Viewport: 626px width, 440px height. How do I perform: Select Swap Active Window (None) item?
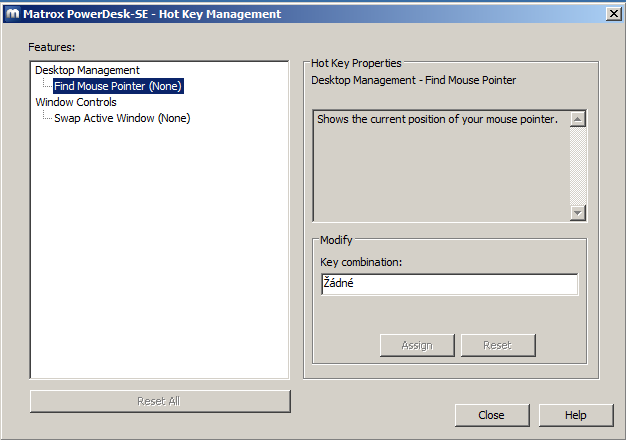point(122,118)
